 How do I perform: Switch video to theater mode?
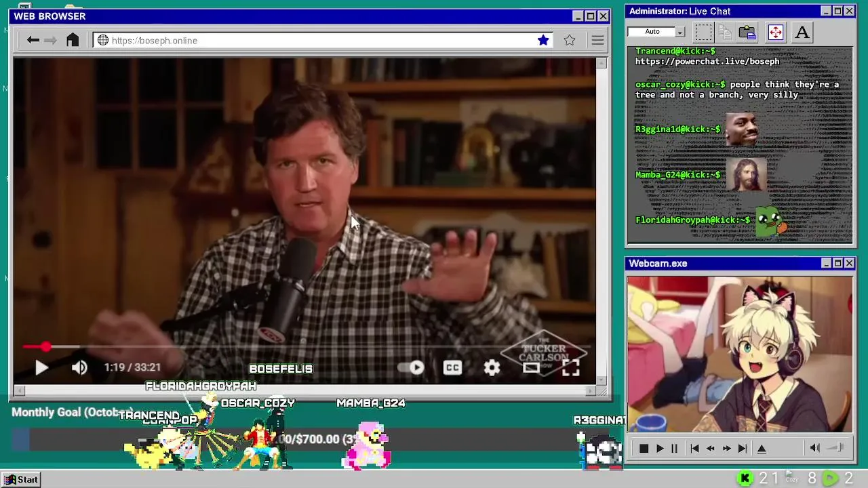coord(531,367)
